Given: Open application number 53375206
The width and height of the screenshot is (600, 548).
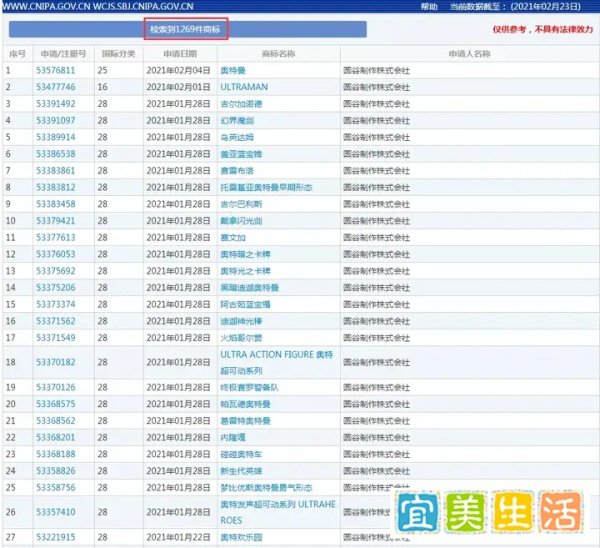Looking at the screenshot, I should click(55, 287).
